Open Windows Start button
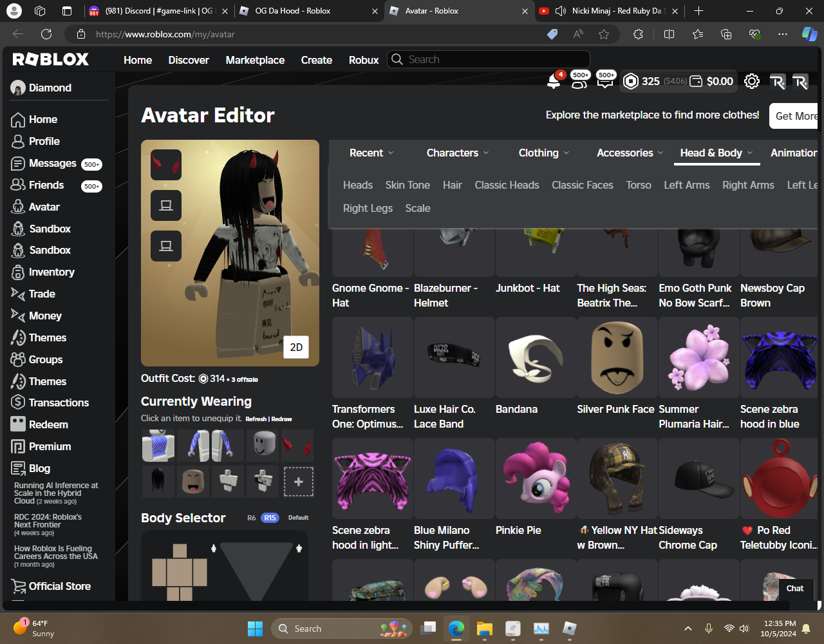Viewport: 824px width, 644px height. tap(256, 629)
